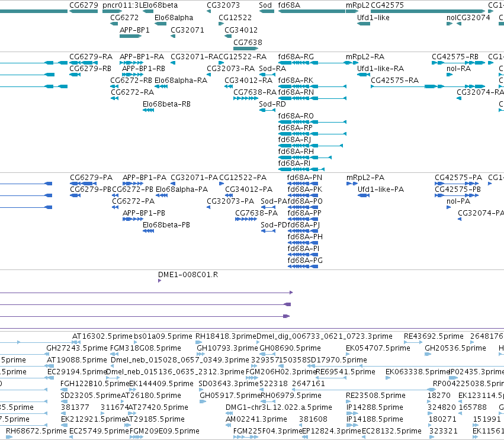Click the fd68A-RN transcript label
Screen dimensions: 504x440
pyautogui.click(x=296, y=92)
